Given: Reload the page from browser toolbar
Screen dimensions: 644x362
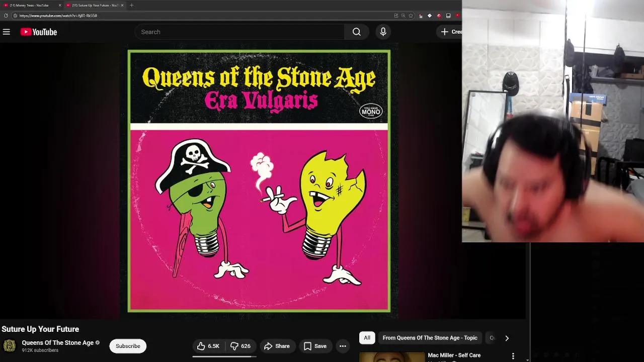Looking at the screenshot, I should point(6,16).
